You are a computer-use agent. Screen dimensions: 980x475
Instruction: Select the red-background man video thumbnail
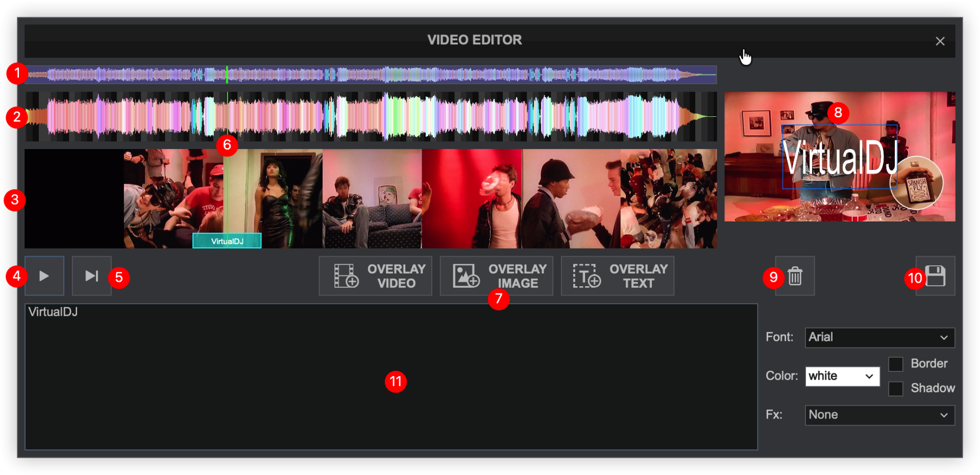tap(472, 199)
